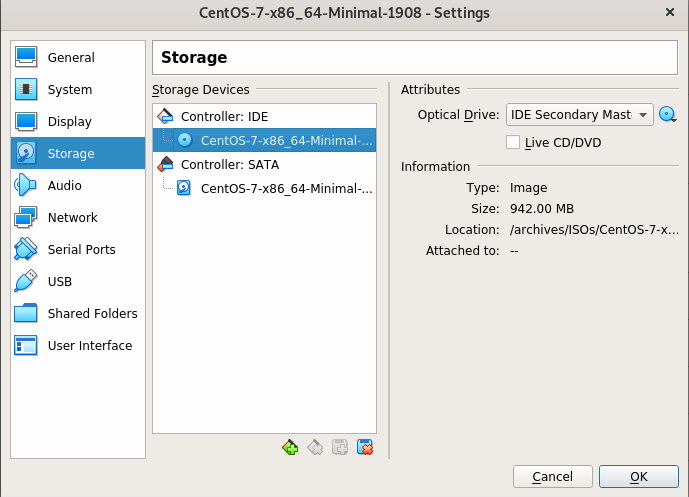Screen dimensions: 689x497
Task: Select the Storage category
Action: (x=78, y=153)
